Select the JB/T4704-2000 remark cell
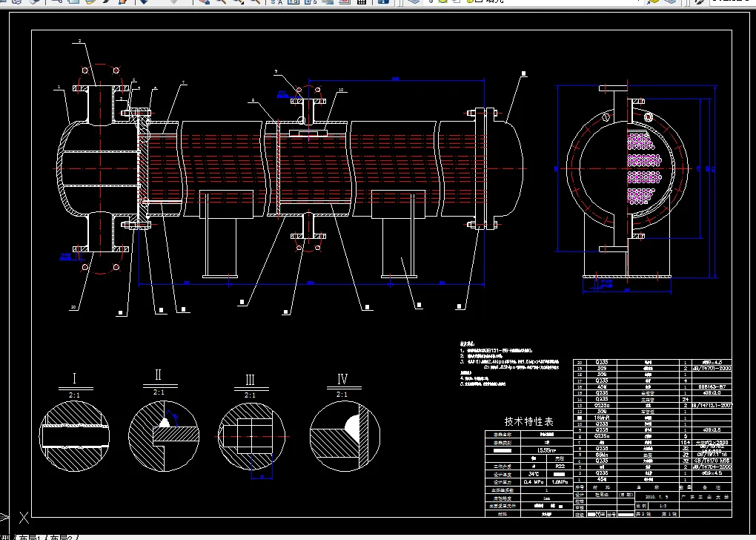Screen dimensions: 756x540 tap(712, 467)
